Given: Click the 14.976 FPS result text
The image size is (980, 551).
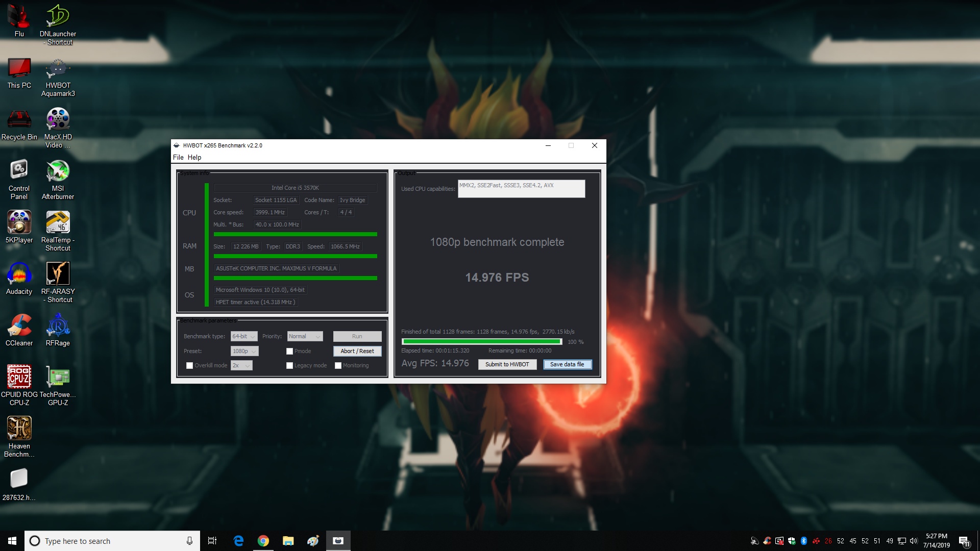Looking at the screenshot, I should click(x=497, y=278).
